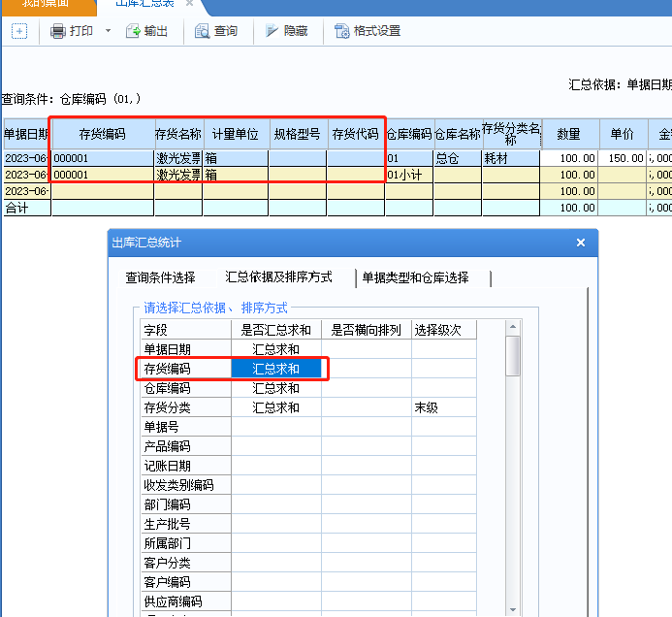Image resolution: width=672 pixels, height=617 pixels.
Task: Select the 部门编码 field row
Action: [186, 504]
